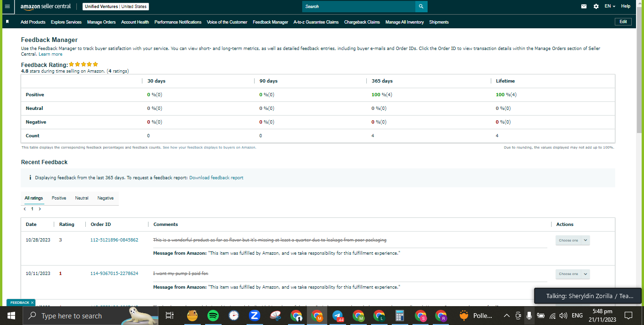Go to Manage All Inventory
The image size is (644, 325).
tap(405, 22)
